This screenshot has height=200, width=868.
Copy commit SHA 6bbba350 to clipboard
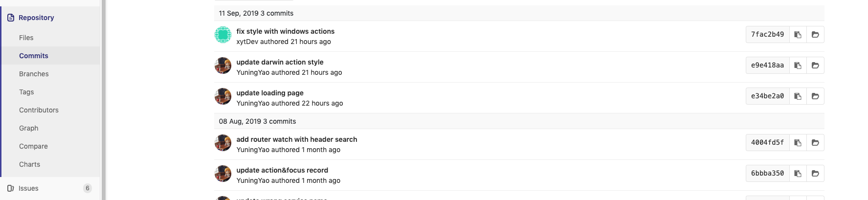(x=798, y=174)
